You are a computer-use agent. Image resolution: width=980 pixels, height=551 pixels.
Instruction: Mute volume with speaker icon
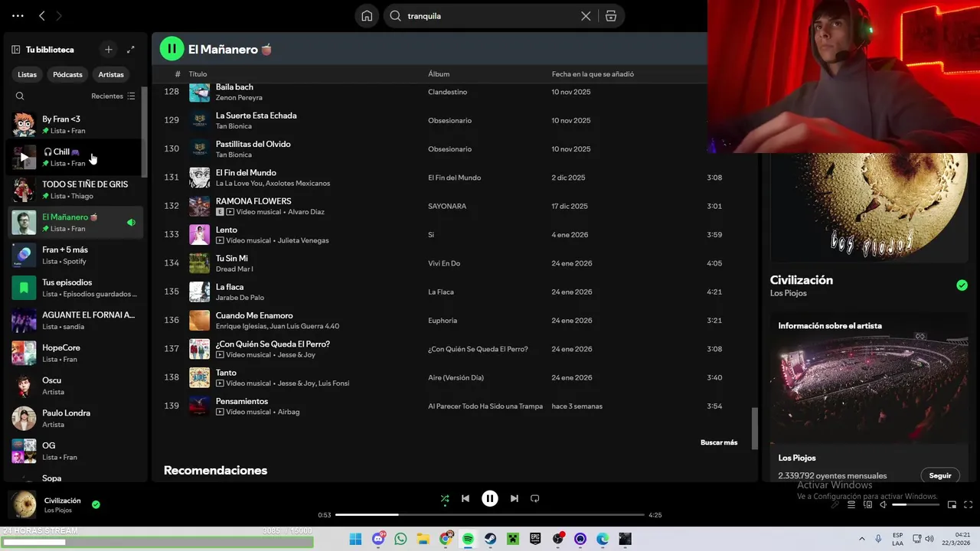pyautogui.click(x=883, y=504)
